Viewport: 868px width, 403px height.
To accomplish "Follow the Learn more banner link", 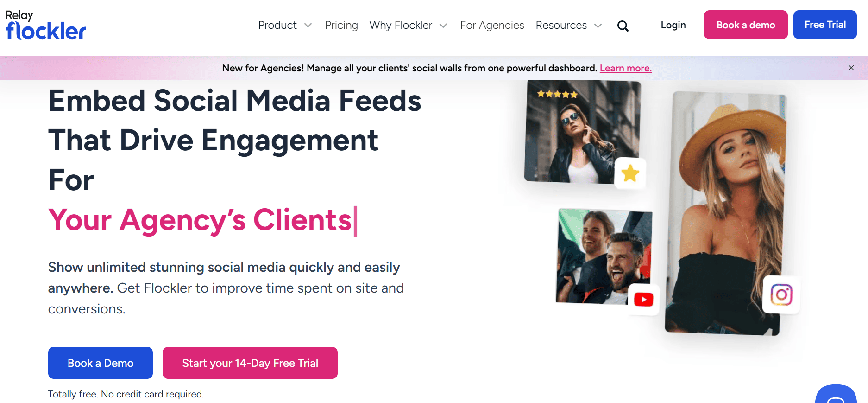I will pyautogui.click(x=626, y=68).
